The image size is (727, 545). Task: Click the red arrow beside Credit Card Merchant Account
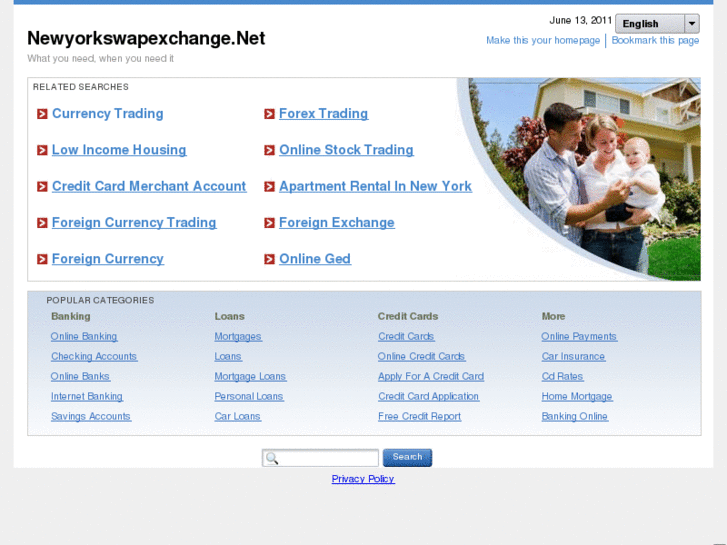[x=42, y=186]
